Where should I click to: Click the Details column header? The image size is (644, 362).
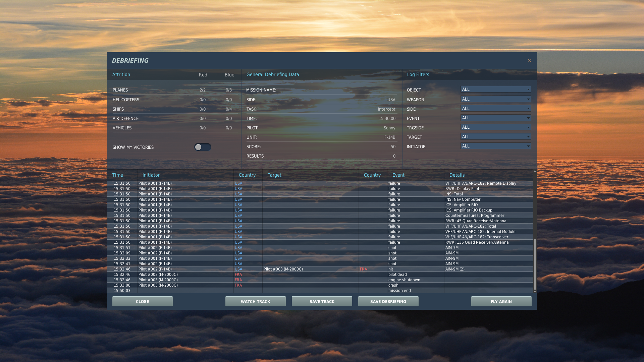point(457,175)
